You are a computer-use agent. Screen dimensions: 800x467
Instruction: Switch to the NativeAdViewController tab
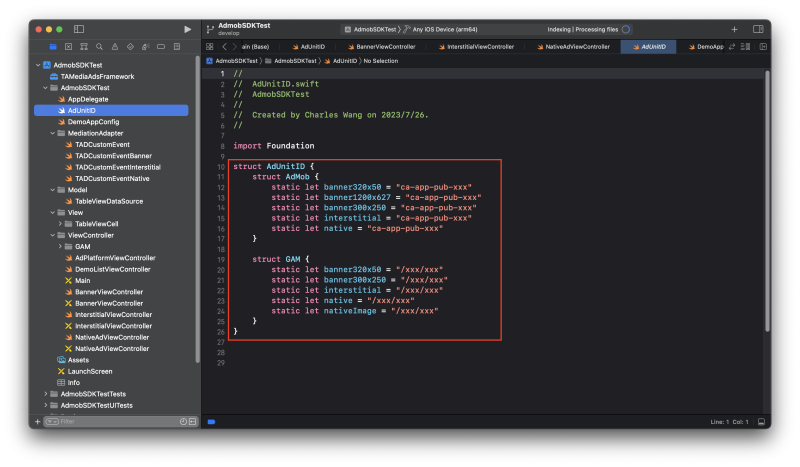pyautogui.click(x=573, y=46)
